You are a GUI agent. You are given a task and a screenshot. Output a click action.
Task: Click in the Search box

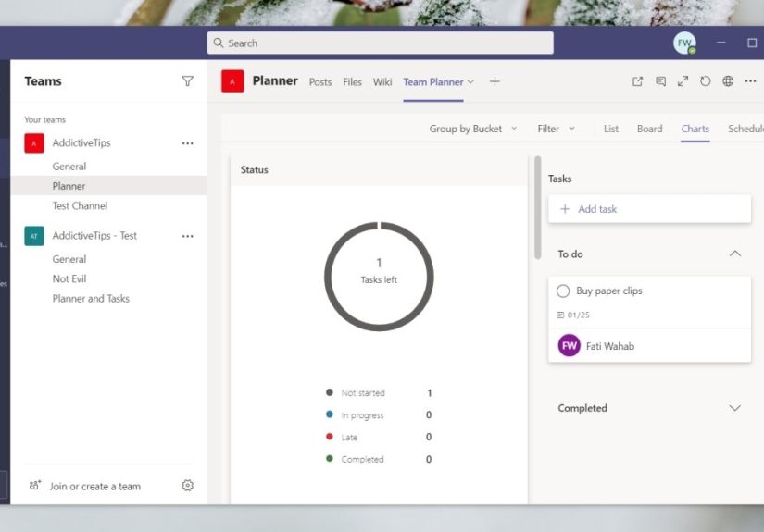pos(380,43)
